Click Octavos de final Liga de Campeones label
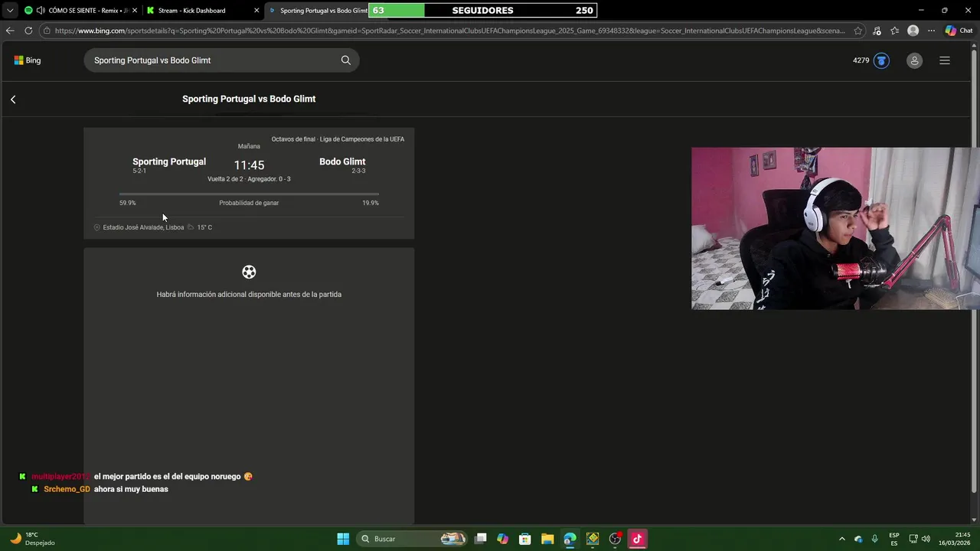 tap(338, 139)
